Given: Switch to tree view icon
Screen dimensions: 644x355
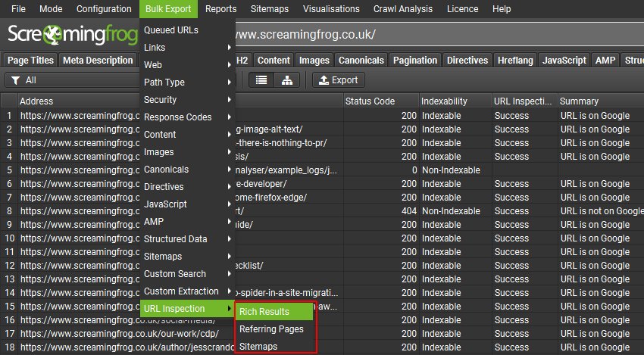Looking at the screenshot, I should [x=287, y=80].
